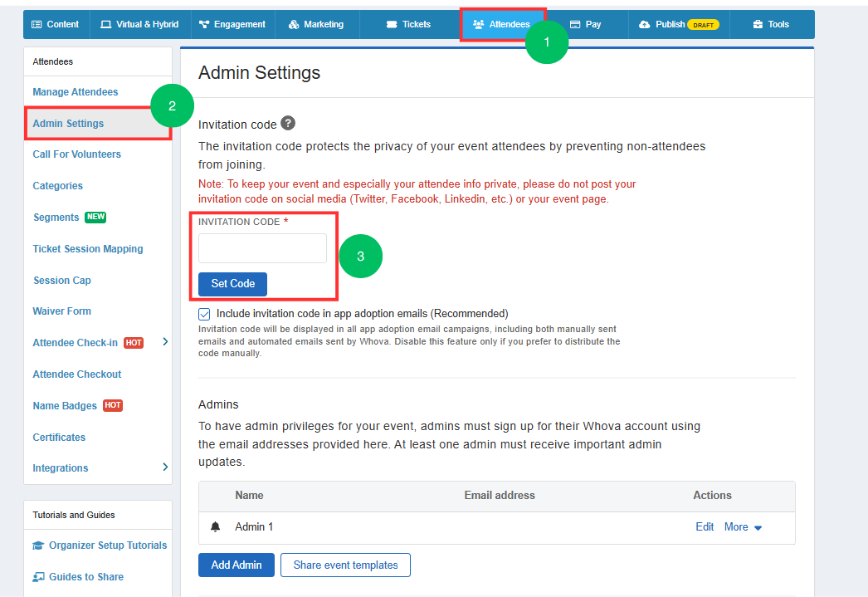The width and height of the screenshot is (868, 597).
Task: Click the Engagement tab icon
Action: pyautogui.click(x=204, y=24)
